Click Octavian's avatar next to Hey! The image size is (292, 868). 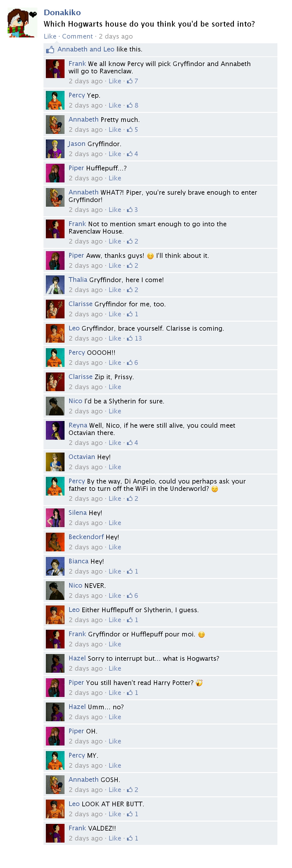pyautogui.click(x=55, y=462)
